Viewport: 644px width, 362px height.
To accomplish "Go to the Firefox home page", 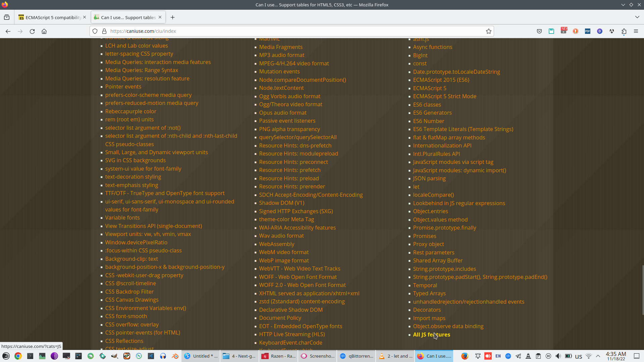I will coord(44,31).
